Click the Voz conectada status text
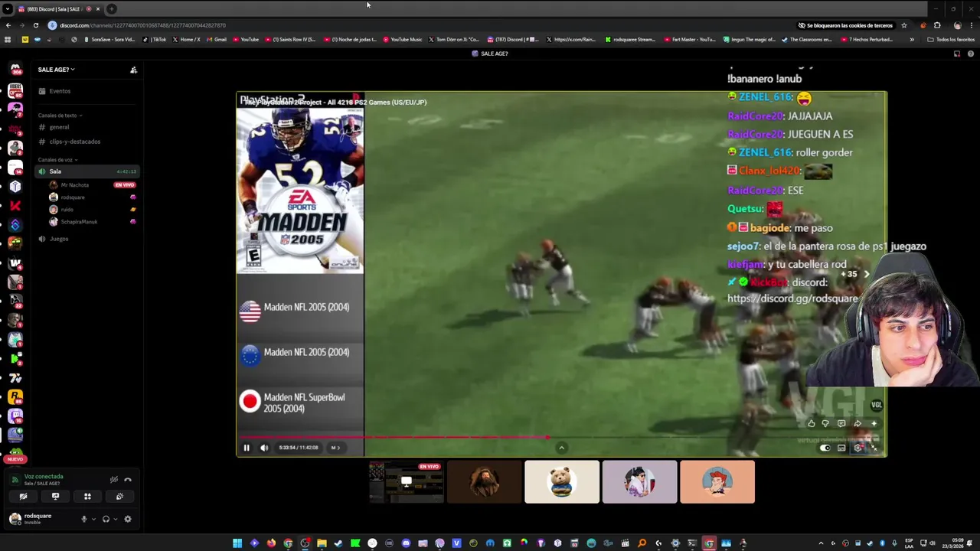The width and height of the screenshot is (980, 551). (44, 476)
